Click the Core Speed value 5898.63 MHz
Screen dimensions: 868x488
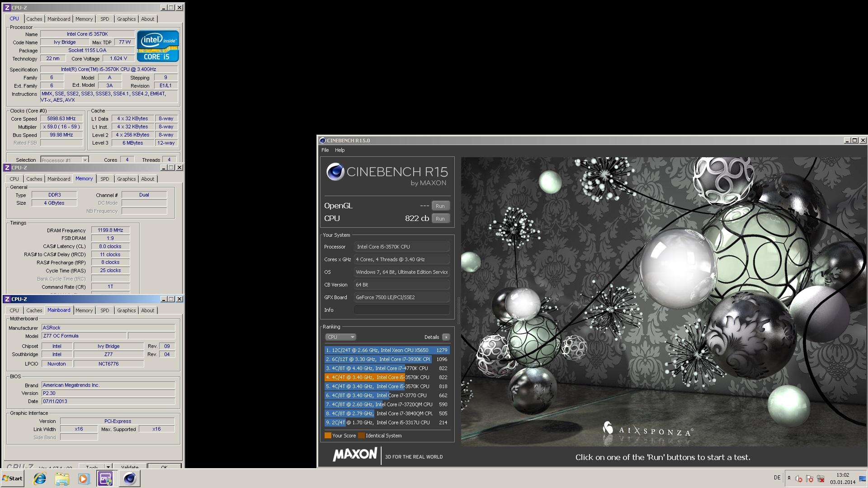click(61, 118)
